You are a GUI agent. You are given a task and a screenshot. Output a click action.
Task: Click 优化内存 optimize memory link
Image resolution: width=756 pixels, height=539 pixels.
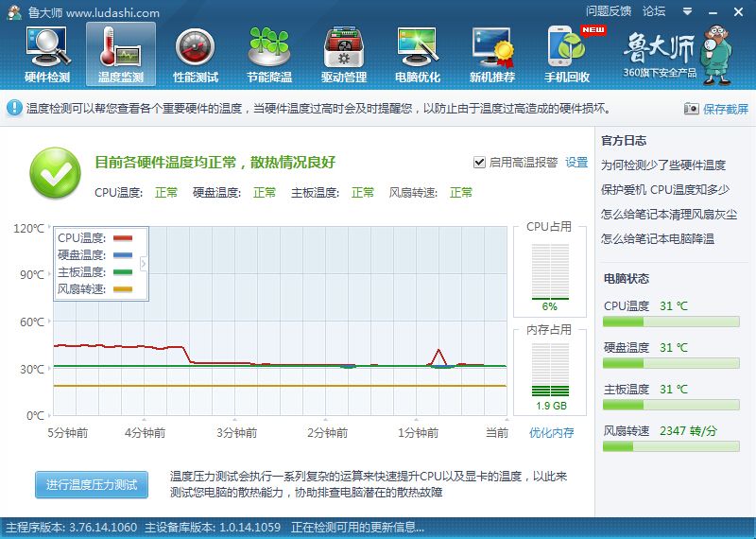[551, 432]
